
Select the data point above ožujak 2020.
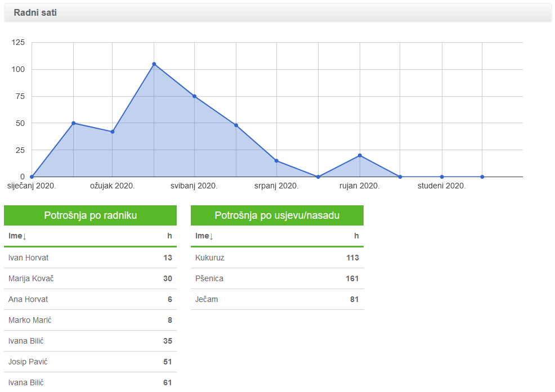point(113,132)
